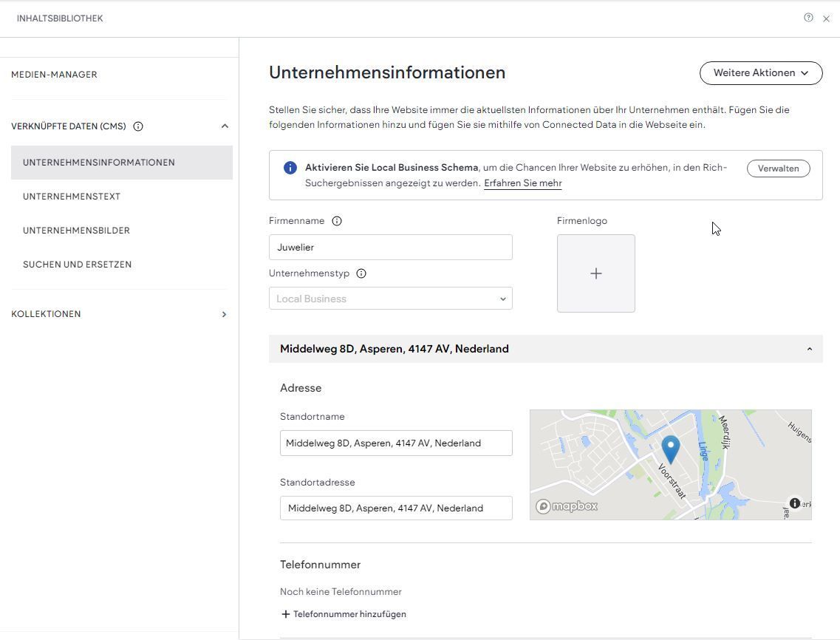
Task: Show info tooltip for Firmenname
Action: tap(337, 221)
